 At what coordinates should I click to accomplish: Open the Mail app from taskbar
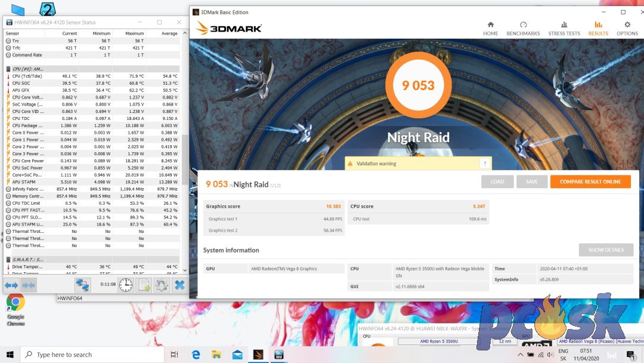pyautogui.click(x=237, y=355)
